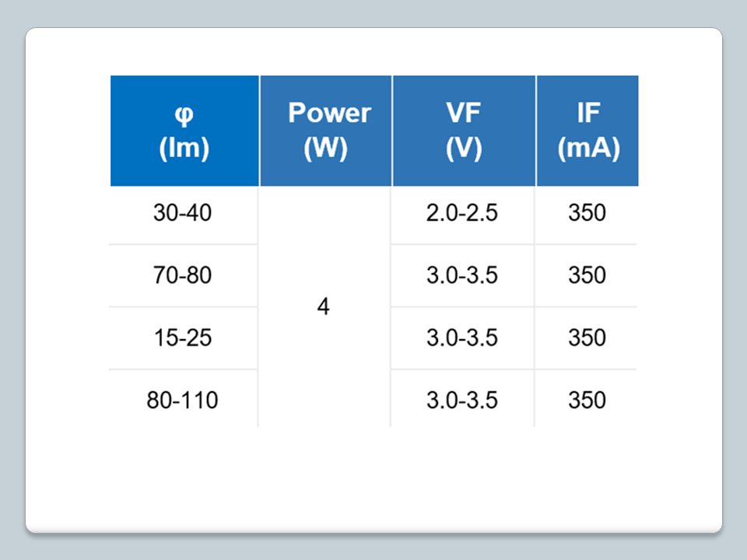Select the Power (W) column header
This screenshot has width=747, height=560.
(325, 130)
